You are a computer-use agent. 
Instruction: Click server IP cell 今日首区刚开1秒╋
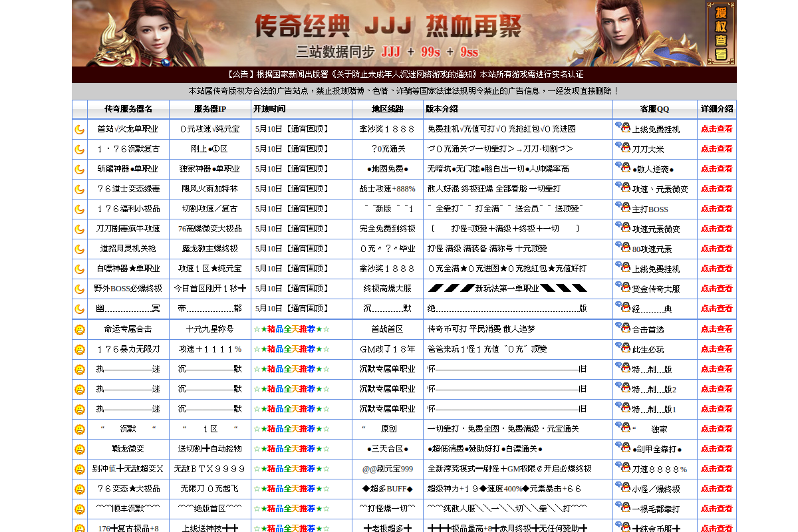(210, 289)
